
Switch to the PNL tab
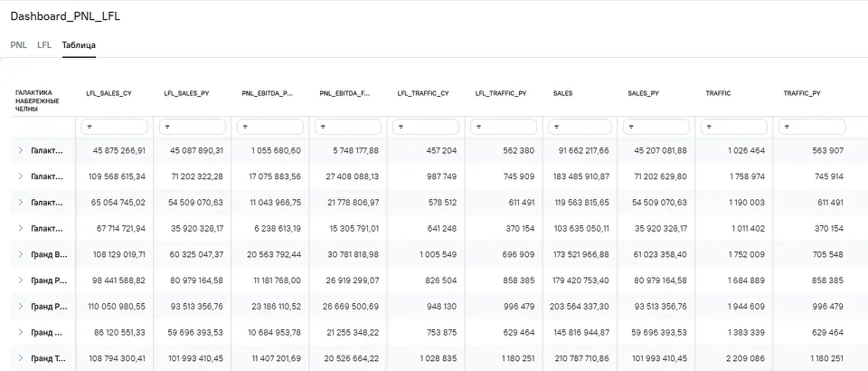(x=18, y=44)
